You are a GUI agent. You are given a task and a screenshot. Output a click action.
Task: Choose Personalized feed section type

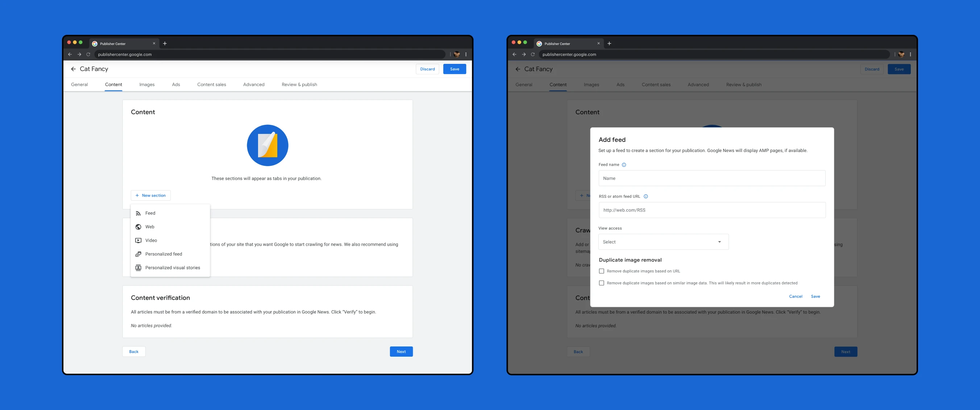coord(163,254)
